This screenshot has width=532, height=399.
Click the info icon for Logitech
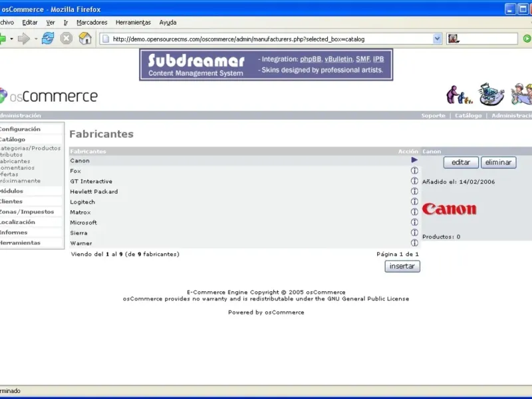click(x=414, y=201)
